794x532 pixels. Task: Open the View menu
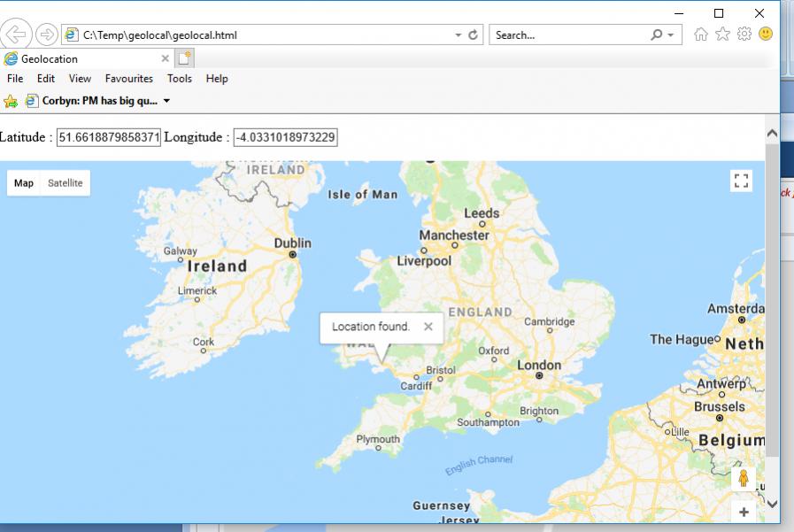[x=80, y=79]
